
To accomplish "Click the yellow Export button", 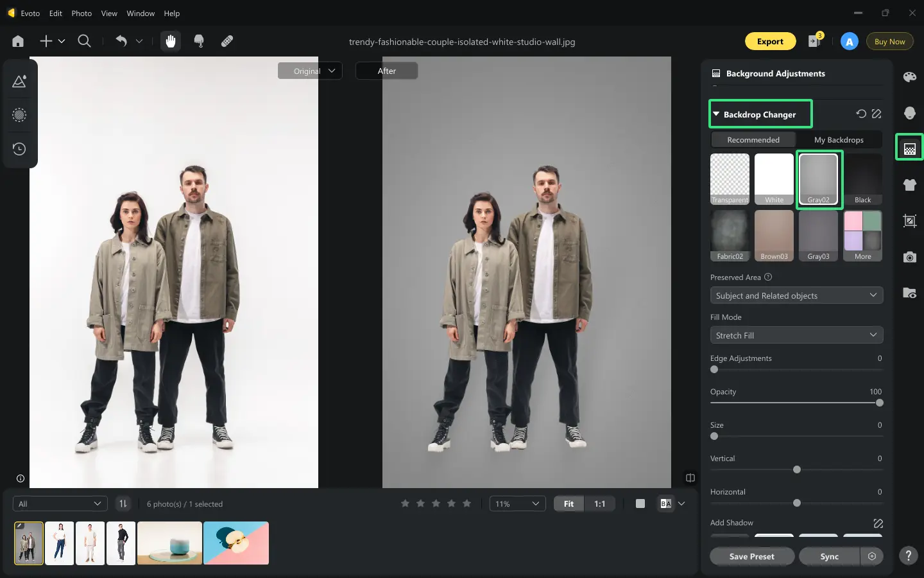I will pyautogui.click(x=770, y=41).
